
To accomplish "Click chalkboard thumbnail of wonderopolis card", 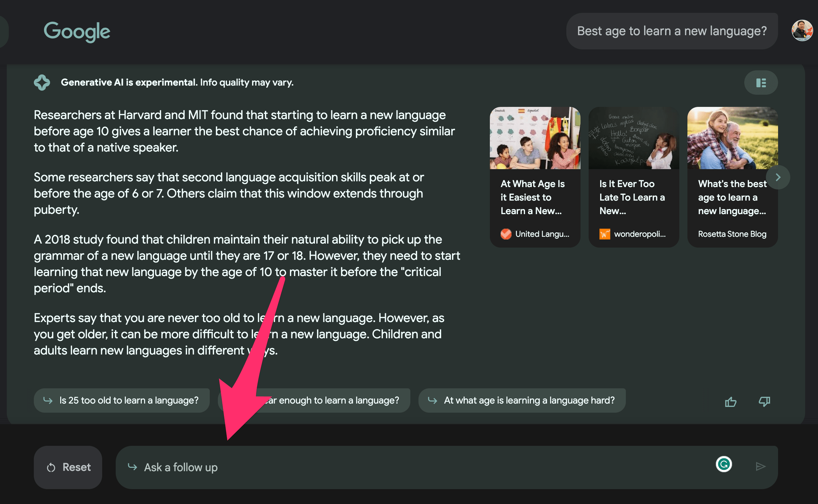I will click(634, 138).
